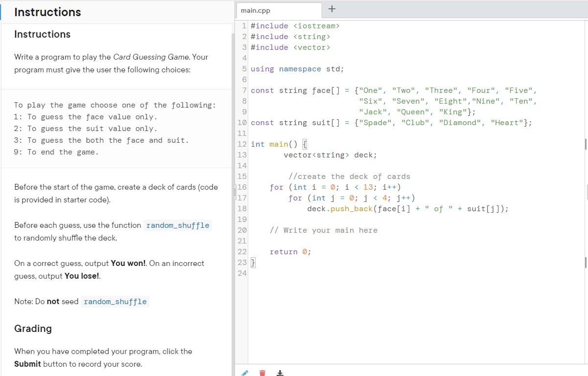
Task: Click the "deck.push_back" statement line
Action: click(408, 209)
